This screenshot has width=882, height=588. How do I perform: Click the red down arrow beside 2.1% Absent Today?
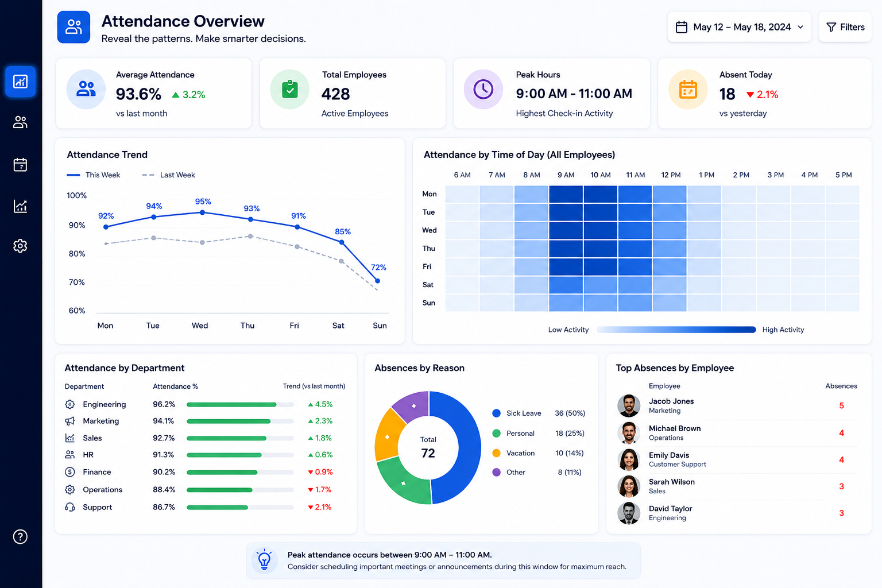click(750, 95)
